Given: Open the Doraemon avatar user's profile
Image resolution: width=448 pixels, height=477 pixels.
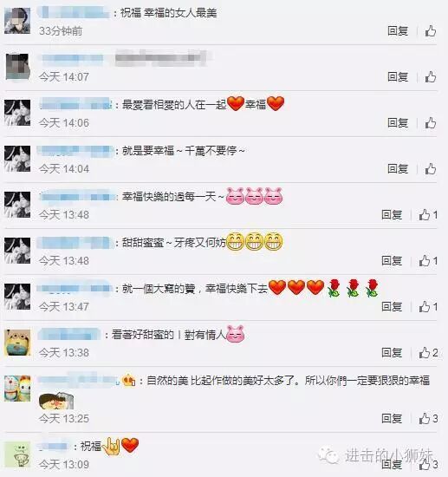Looking at the screenshot, I should click(17, 389).
